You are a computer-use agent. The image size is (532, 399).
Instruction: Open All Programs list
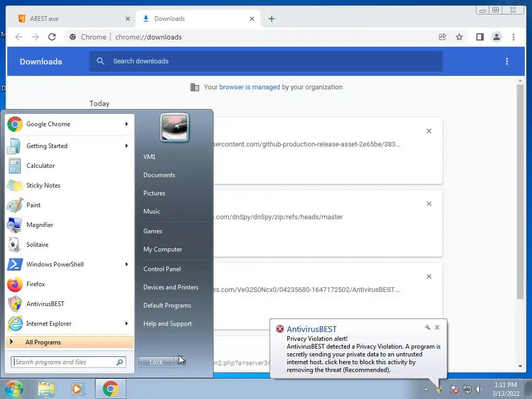point(70,342)
